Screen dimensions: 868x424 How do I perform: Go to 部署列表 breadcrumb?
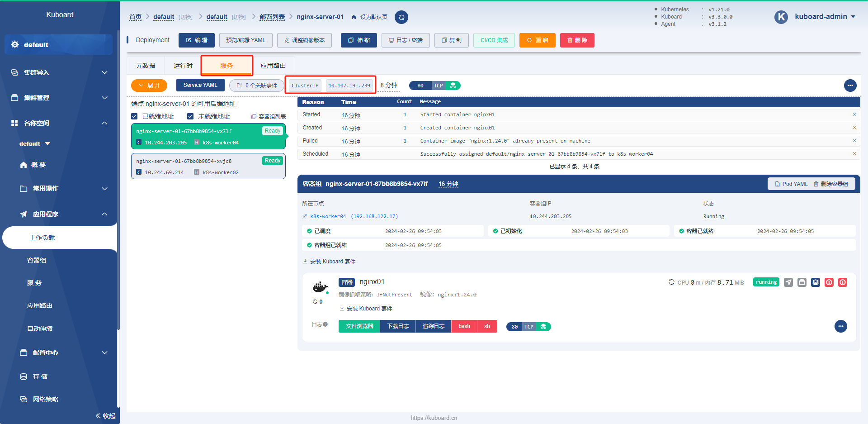click(272, 17)
